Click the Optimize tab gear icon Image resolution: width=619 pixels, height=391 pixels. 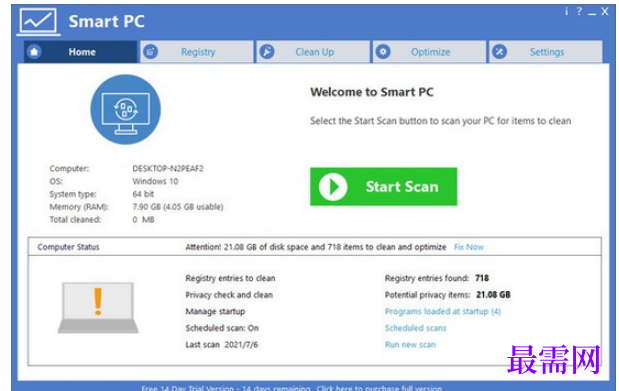(383, 52)
